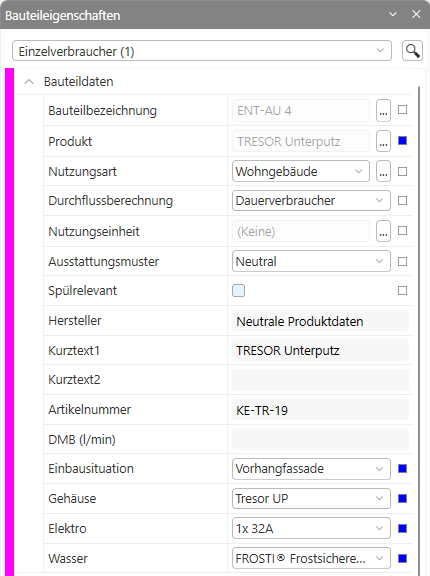Click blue marker beside Wasser dropdown
This screenshot has width=430, height=576.
pos(402,558)
